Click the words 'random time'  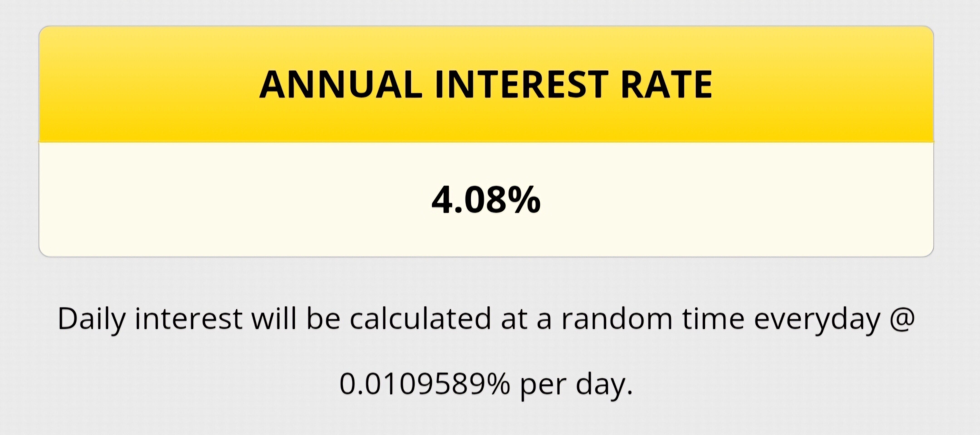coord(653,318)
